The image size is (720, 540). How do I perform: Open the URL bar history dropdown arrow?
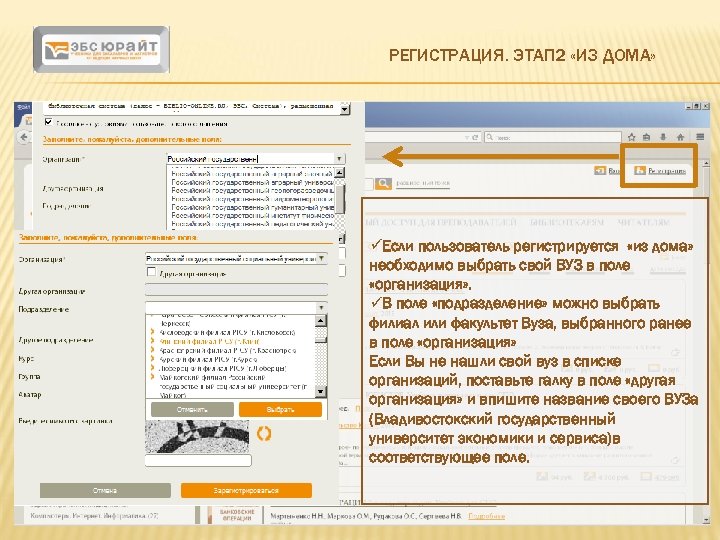pyautogui.click(x=467, y=137)
